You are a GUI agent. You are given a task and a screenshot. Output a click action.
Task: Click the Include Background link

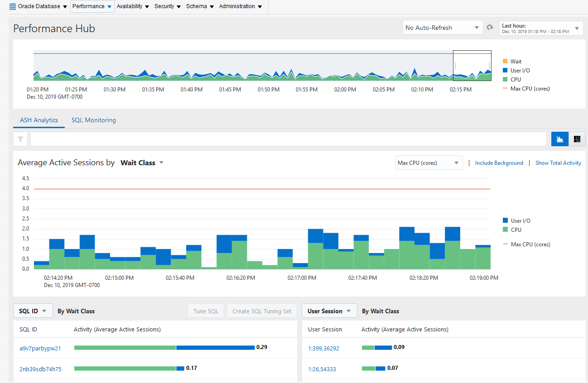(x=499, y=163)
